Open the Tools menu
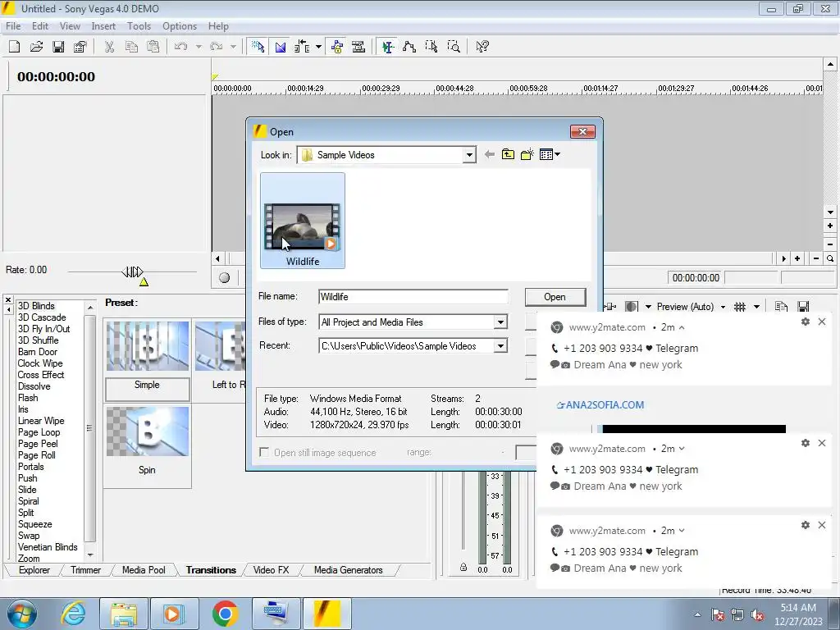 click(139, 25)
